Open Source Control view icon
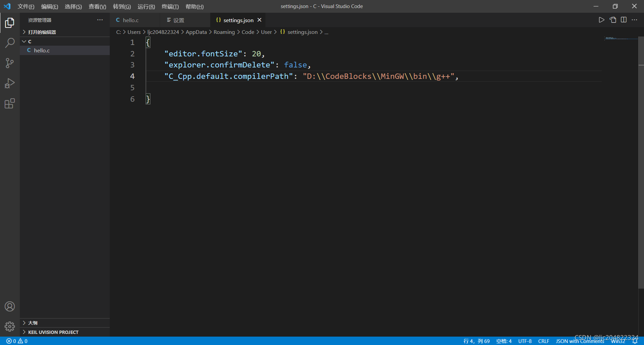 tap(10, 63)
